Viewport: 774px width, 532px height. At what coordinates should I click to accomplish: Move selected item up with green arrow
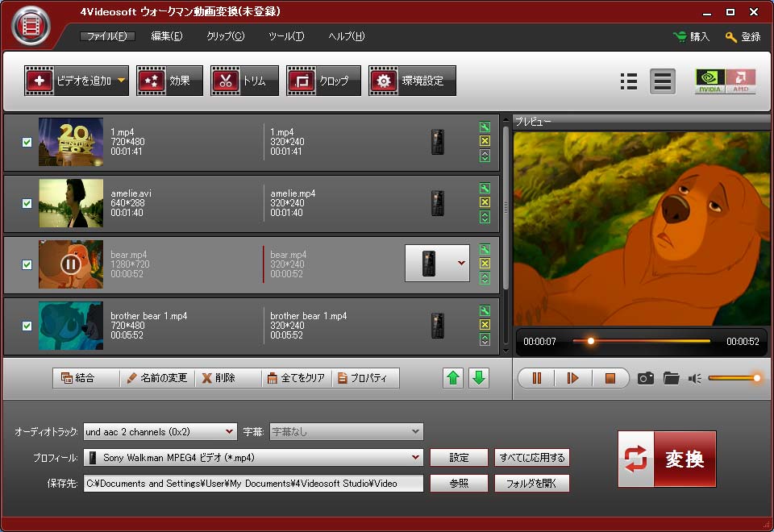click(454, 377)
